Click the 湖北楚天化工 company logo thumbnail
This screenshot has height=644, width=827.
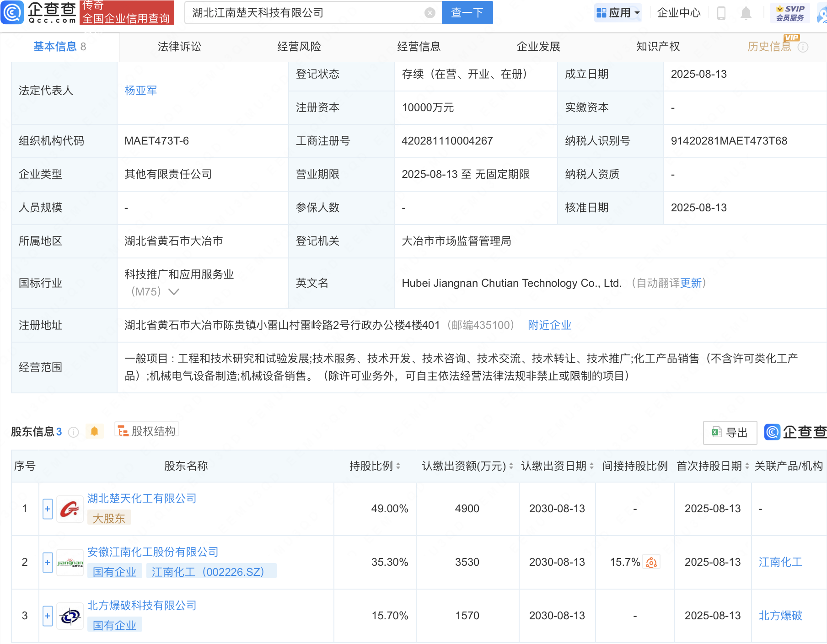(70, 509)
